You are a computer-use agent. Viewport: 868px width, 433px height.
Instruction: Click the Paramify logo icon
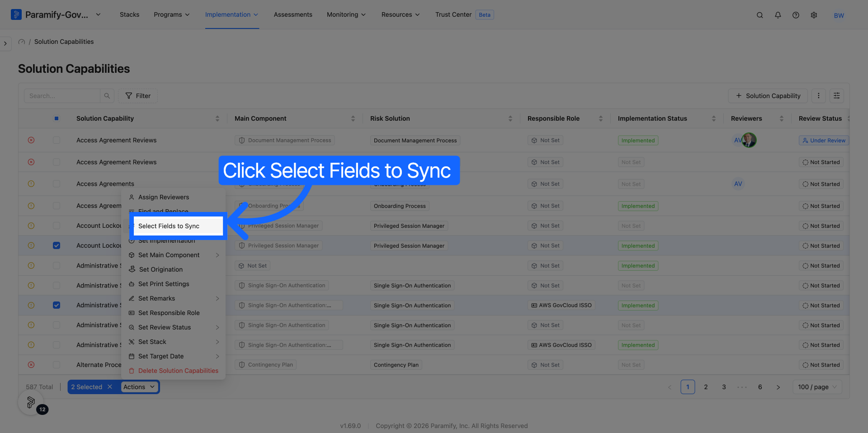[16, 14]
